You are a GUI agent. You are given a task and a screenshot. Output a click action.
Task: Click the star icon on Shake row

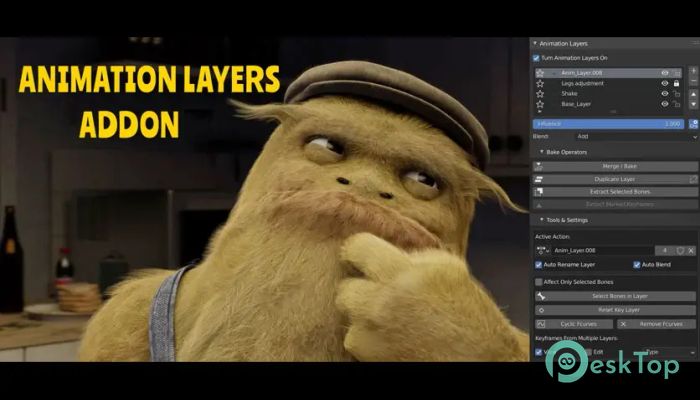point(540,94)
